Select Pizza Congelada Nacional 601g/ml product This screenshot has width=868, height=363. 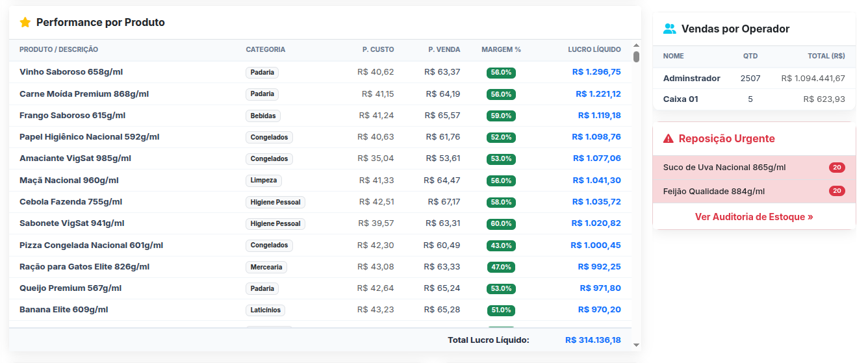(91, 245)
